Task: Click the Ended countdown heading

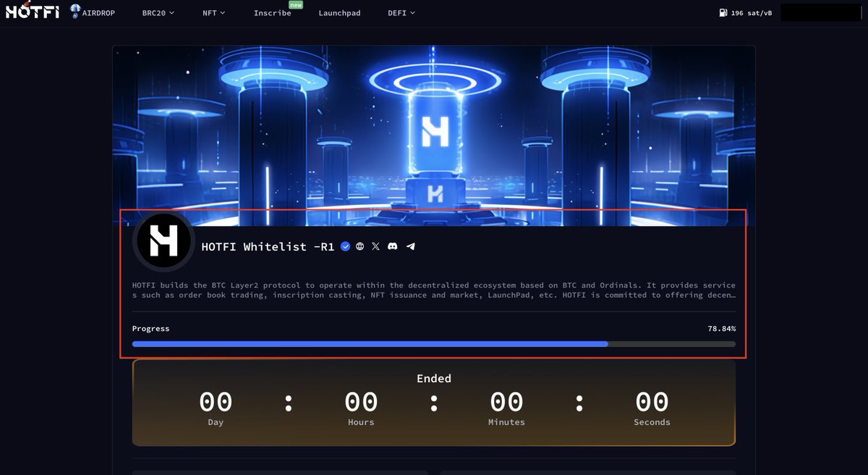Action: coord(434,378)
